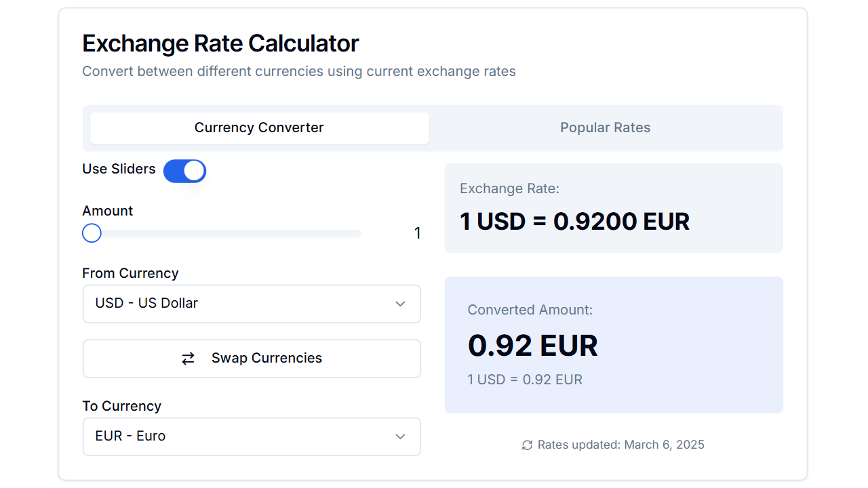Open the To Currency dropdown
Image resolution: width=868 pixels, height=488 pixels.
[x=252, y=436]
